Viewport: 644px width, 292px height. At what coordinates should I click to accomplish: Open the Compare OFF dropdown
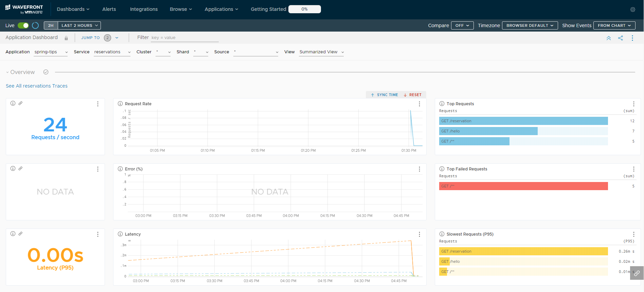pyautogui.click(x=462, y=25)
